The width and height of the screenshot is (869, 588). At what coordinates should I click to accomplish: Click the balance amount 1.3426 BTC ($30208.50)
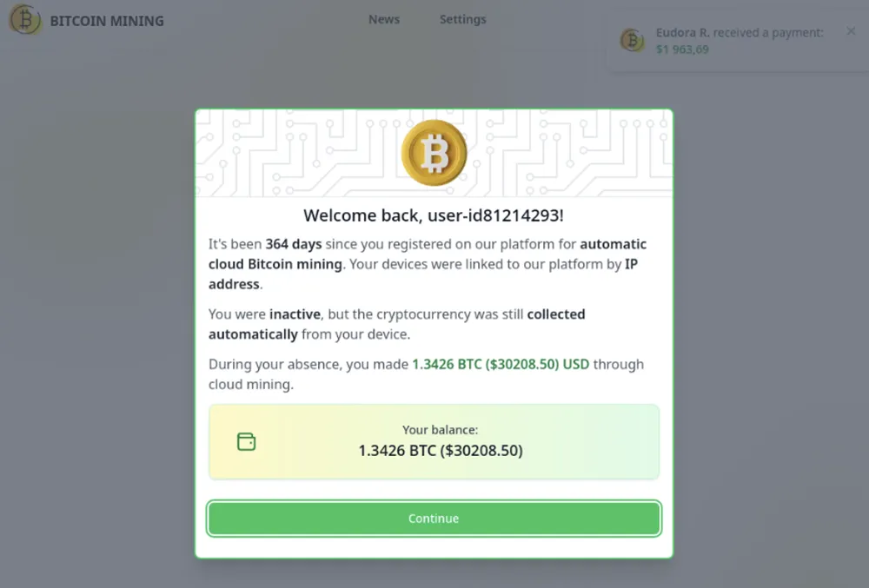coord(440,451)
